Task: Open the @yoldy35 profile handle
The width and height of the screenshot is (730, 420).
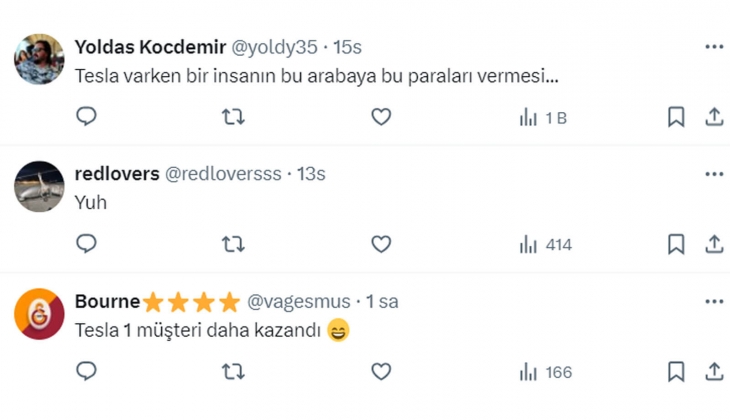Action: [277, 47]
